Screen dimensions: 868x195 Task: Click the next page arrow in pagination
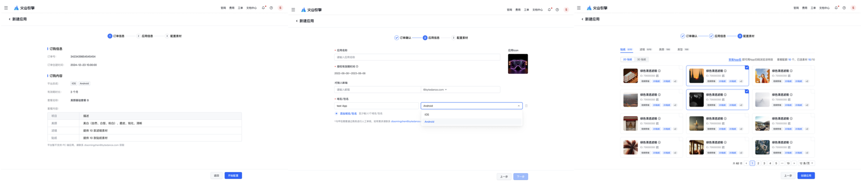[794, 163]
